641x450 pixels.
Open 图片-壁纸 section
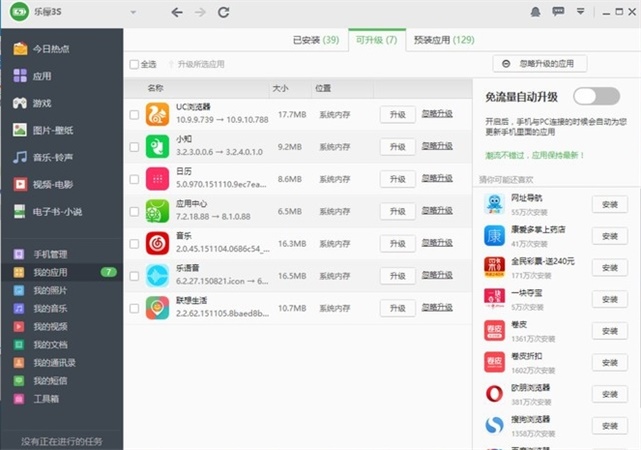click(x=43, y=130)
